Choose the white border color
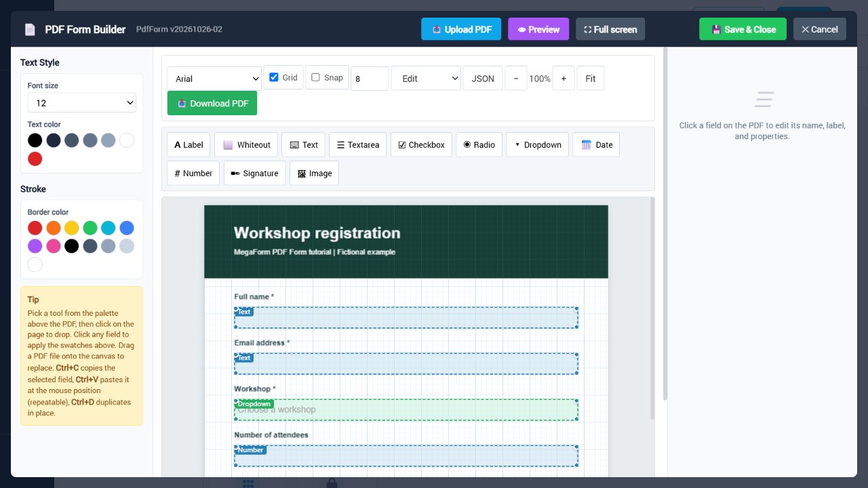Screen dimensions: 868x488 click(x=35, y=264)
